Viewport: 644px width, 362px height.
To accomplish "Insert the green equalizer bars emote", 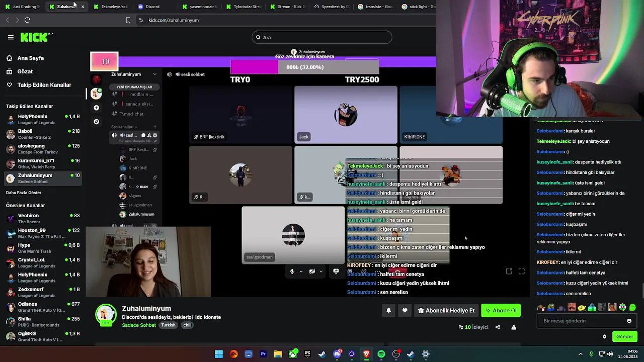I will click(x=592, y=307).
